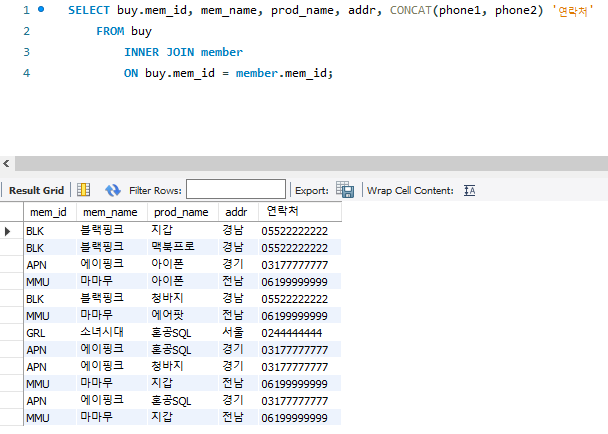Select addr cell 서울

coord(238,332)
